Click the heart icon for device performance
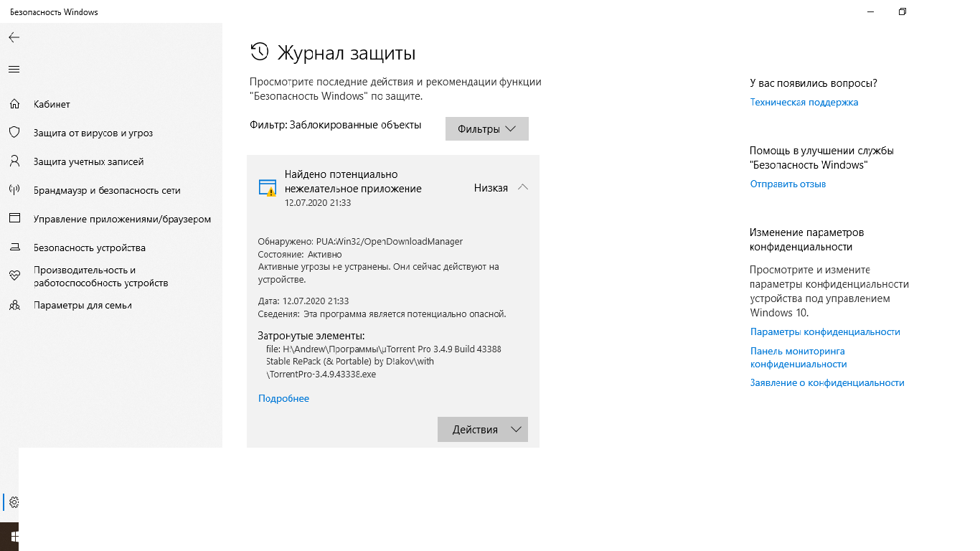 pos(14,276)
